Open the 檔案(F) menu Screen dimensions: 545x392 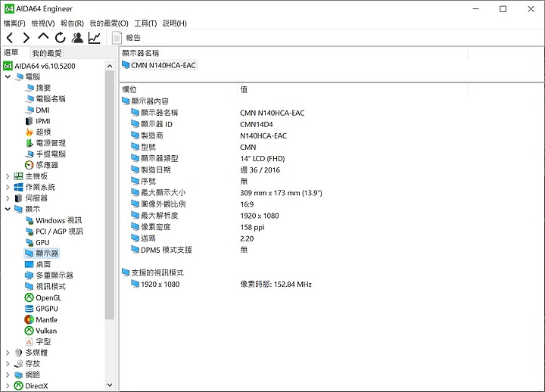coord(14,23)
